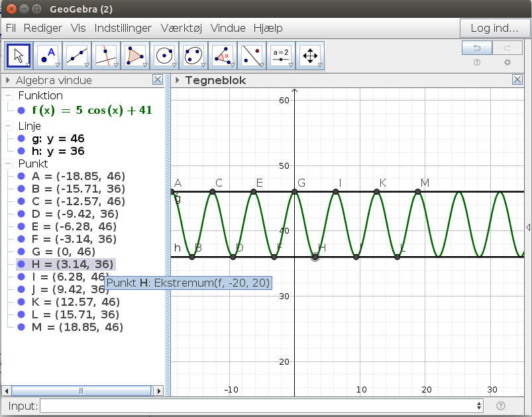This screenshot has height=417, width=532.
Task: Expand the side panel arrow at right edge
Action: coord(528,227)
